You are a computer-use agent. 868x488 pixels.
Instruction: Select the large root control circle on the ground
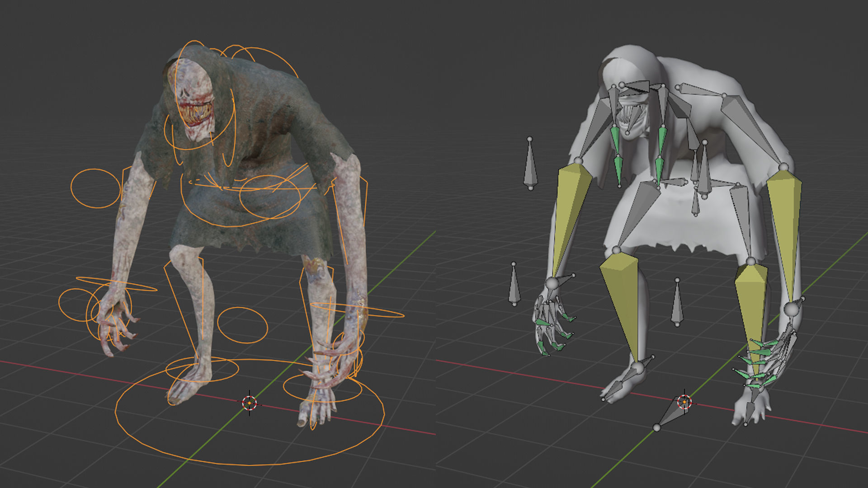pyautogui.click(x=250, y=411)
